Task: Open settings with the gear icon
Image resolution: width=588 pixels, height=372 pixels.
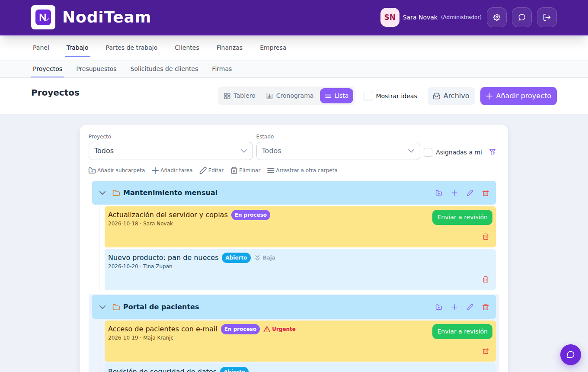Action: tap(497, 17)
